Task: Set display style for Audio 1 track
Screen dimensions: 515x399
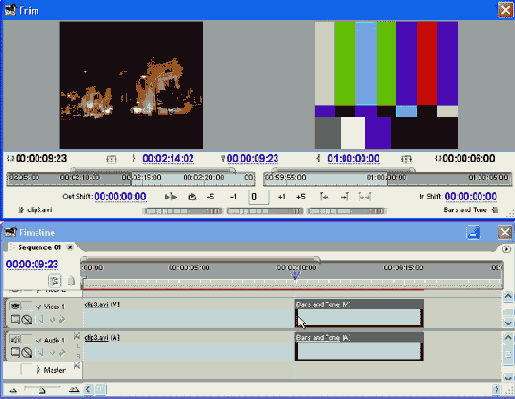Action: (x=15, y=352)
